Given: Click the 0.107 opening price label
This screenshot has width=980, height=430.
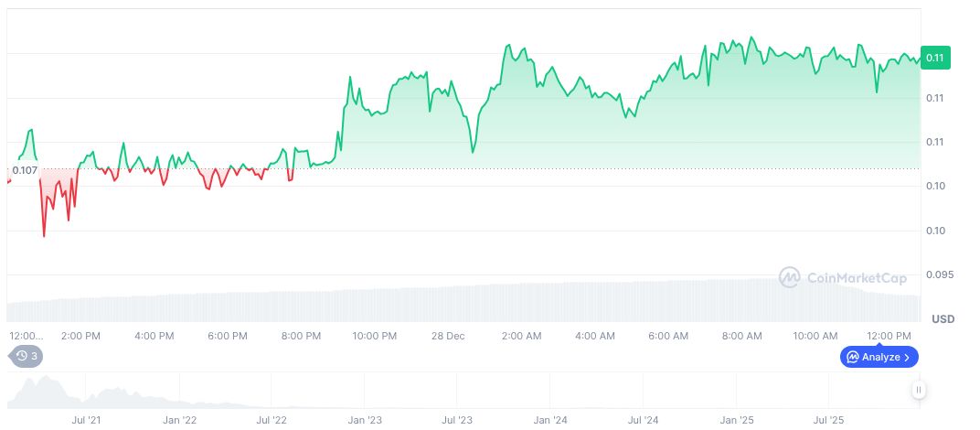Looking at the screenshot, I should (25, 169).
